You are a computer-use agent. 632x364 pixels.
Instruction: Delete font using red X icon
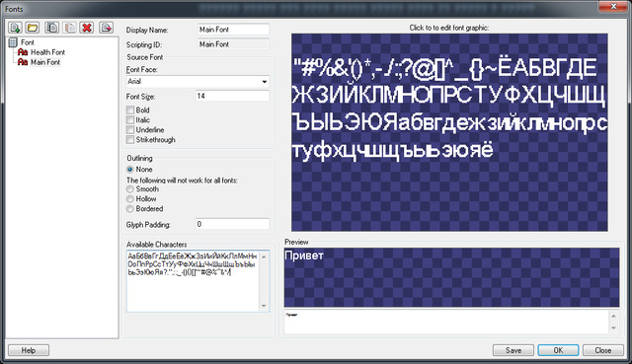tap(87, 28)
